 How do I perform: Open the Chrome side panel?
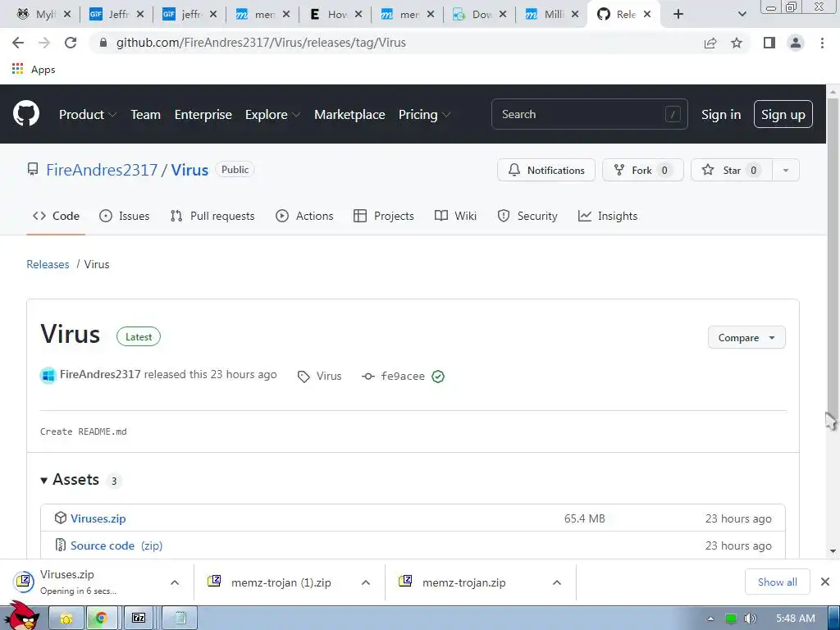pyautogui.click(x=769, y=43)
